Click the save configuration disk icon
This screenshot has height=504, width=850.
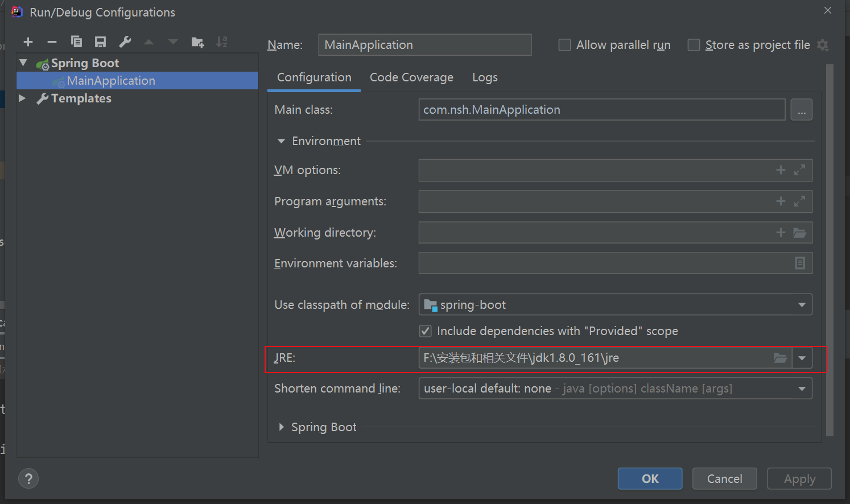101,42
